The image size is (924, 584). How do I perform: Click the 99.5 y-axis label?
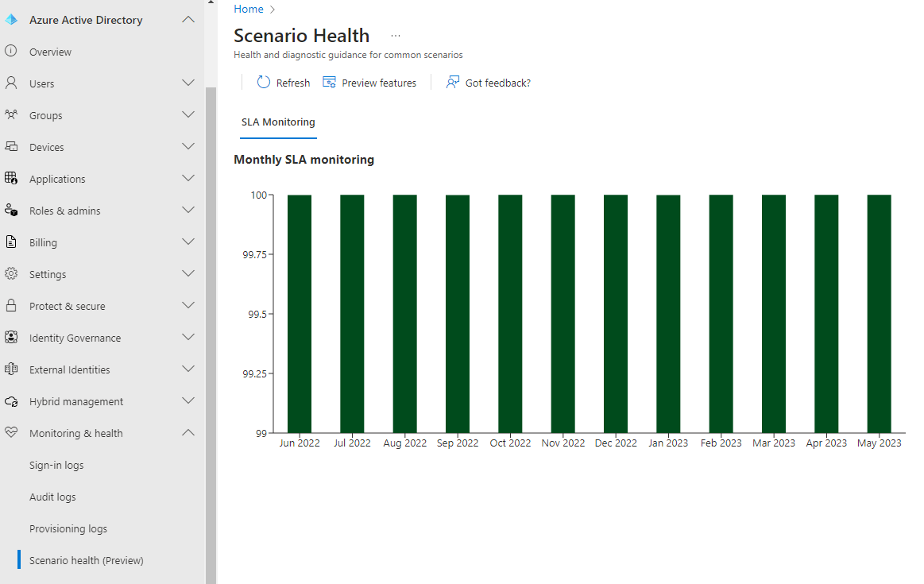(257, 314)
